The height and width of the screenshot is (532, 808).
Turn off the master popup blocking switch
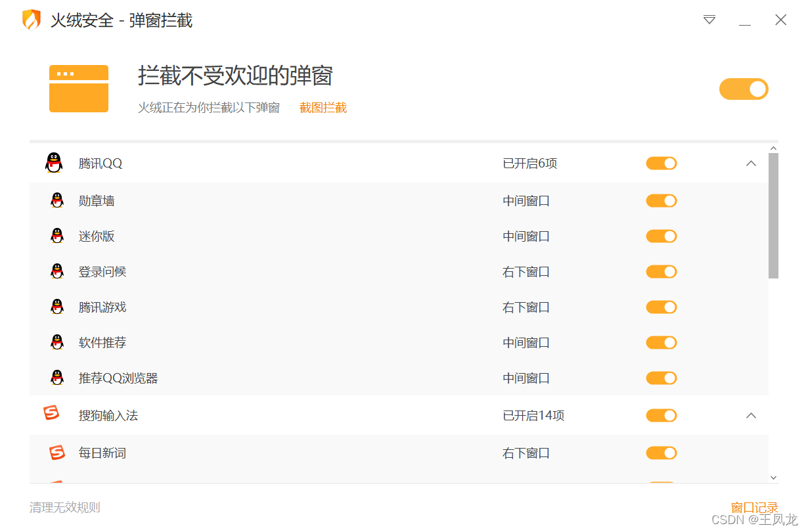pyautogui.click(x=744, y=89)
